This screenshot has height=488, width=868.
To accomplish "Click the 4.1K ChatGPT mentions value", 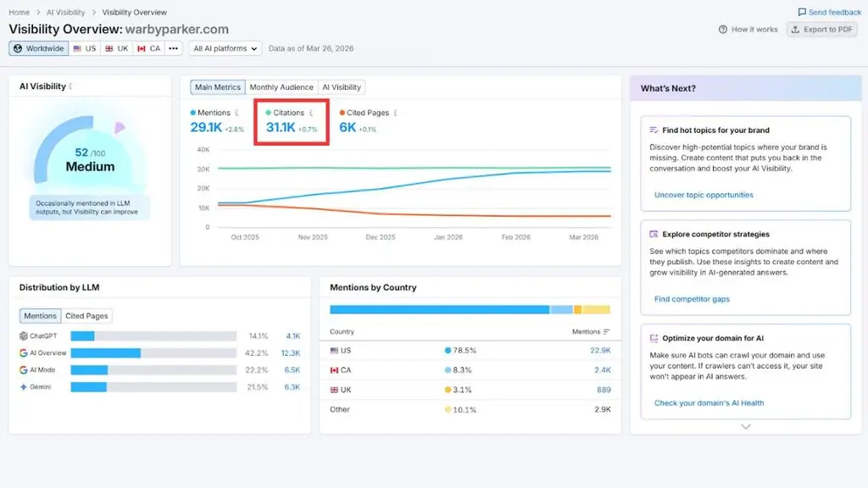I will (292, 335).
